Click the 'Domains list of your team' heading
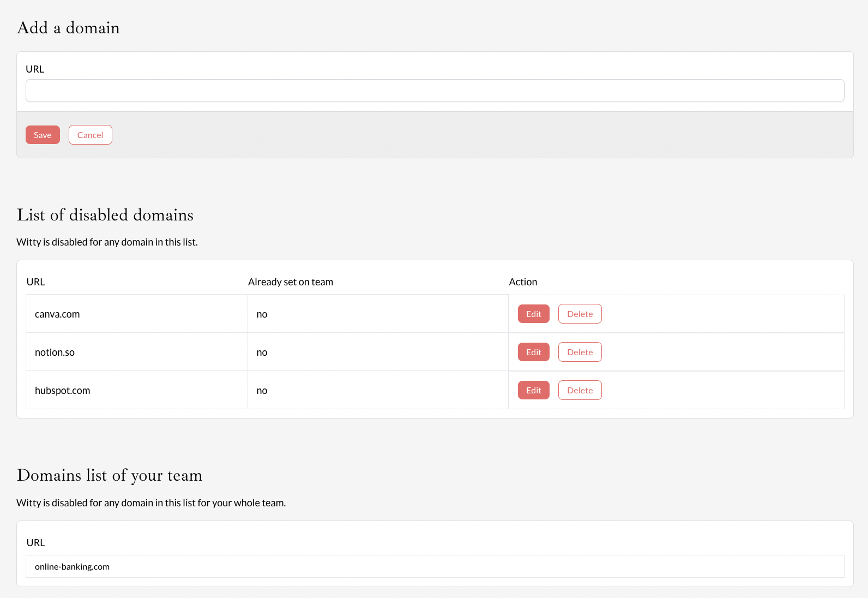This screenshot has width=868, height=598. point(109,475)
